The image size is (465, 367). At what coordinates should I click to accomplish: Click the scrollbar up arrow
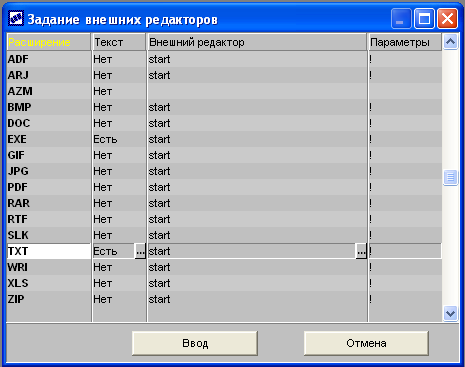click(x=450, y=42)
